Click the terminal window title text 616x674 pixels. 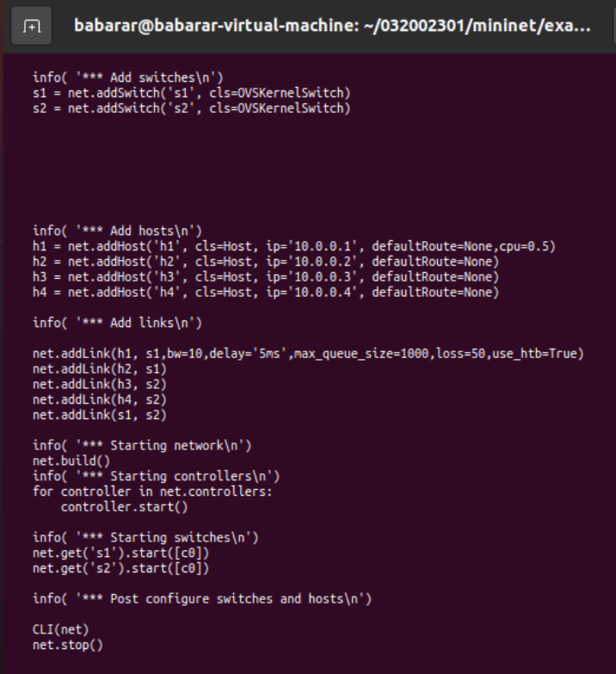click(332, 25)
